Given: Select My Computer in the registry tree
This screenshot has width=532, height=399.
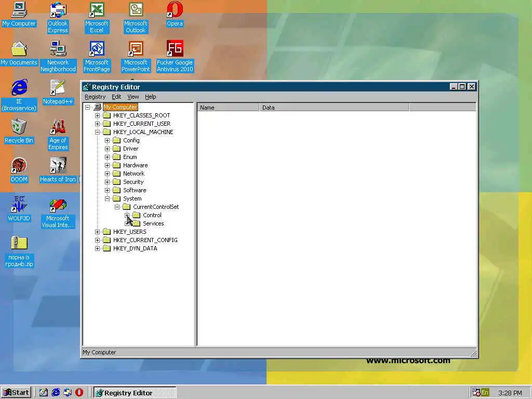Looking at the screenshot, I should pyautogui.click(x=121, y=107).
